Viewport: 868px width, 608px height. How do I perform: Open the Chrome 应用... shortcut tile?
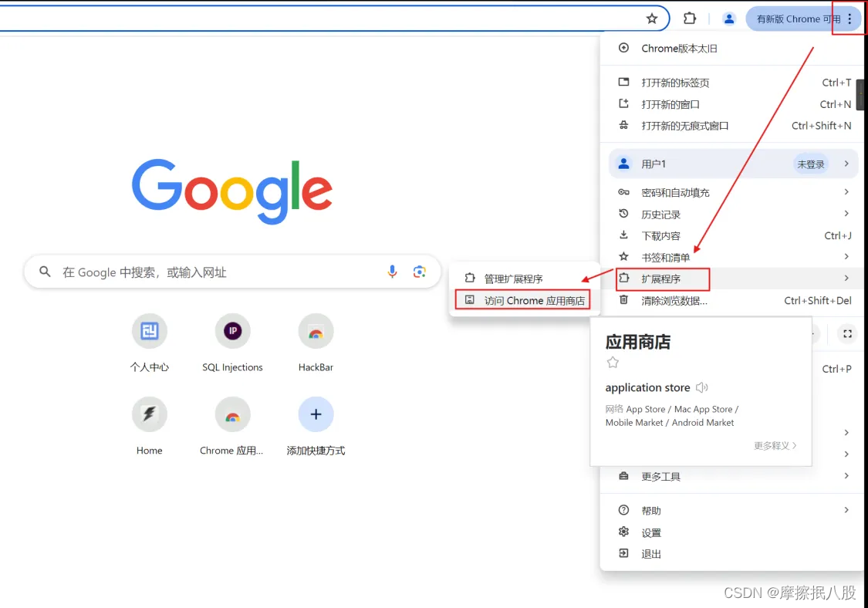(x=232, y=427)
